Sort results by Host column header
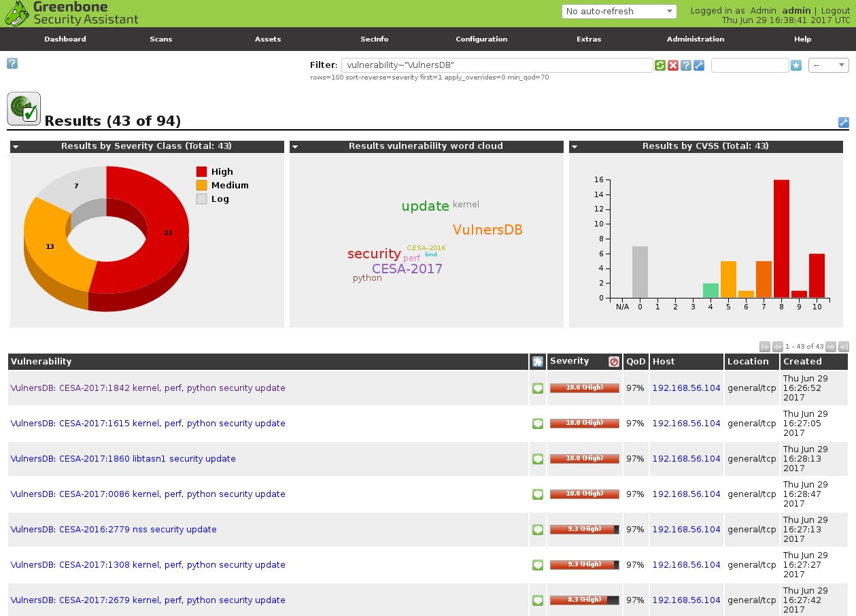Viewport: 856px width, 616px height. click(x=664, y=362)
